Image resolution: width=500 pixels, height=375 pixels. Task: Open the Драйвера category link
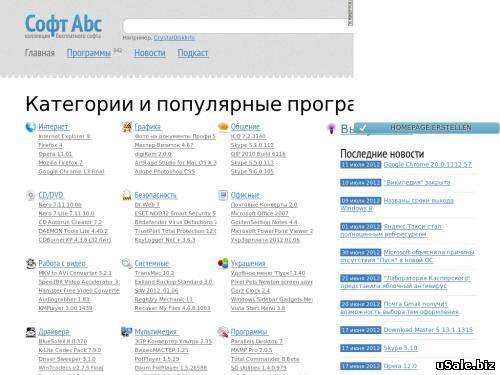point(54,332)
